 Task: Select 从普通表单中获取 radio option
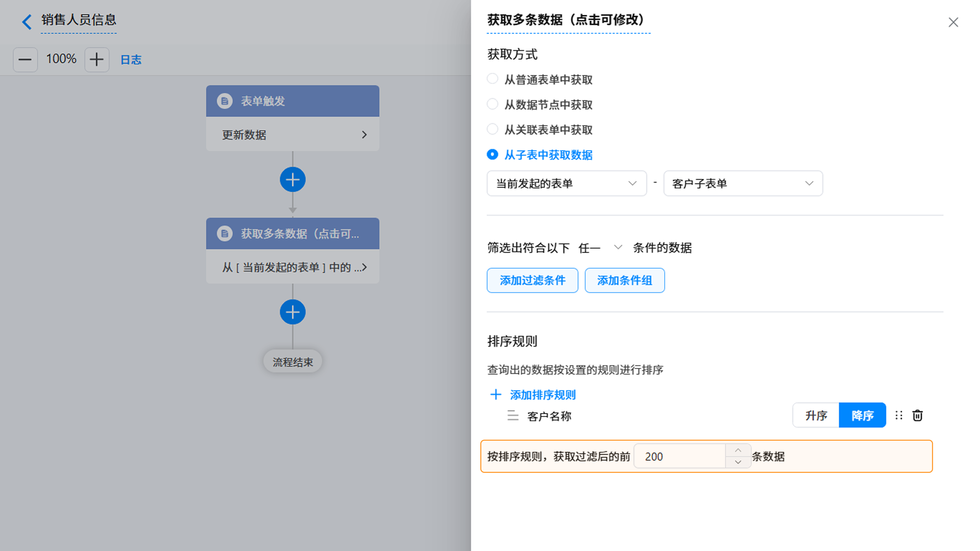492,79
